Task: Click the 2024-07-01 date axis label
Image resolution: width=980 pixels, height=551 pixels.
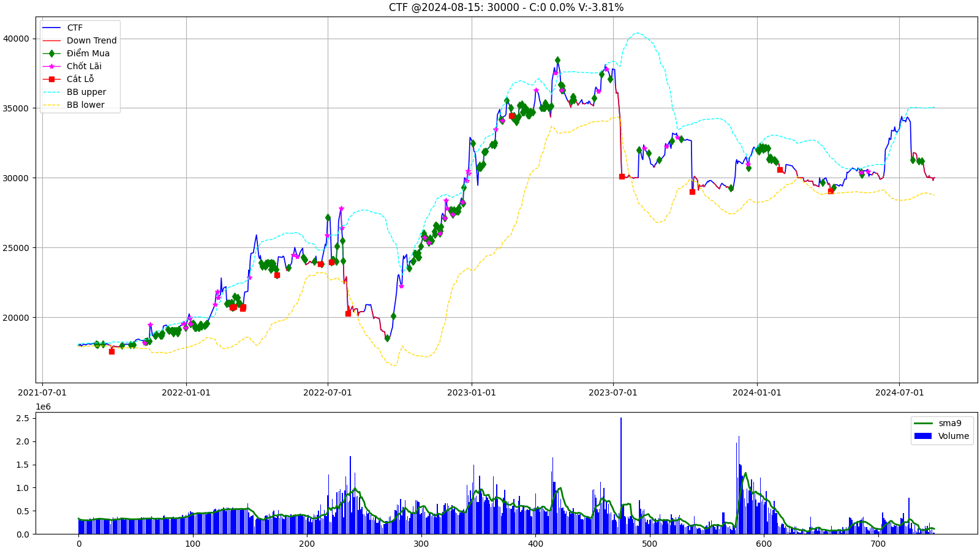Action: point(899,392)
